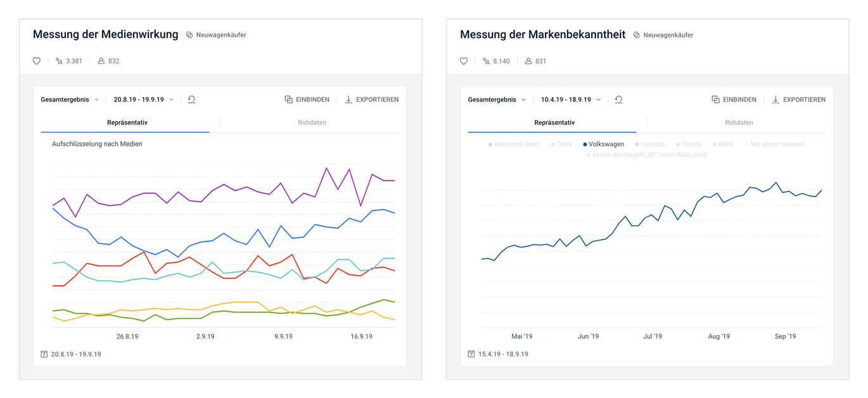Click EXPORTIEREN in Markenbekanntheit panel
This screenshot has width=868, height=398.
coord(798,99)
